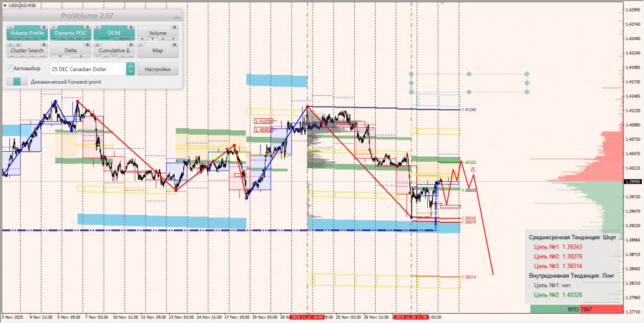
Task: Open Volume button gear settings icon
Action: (175, 27)
